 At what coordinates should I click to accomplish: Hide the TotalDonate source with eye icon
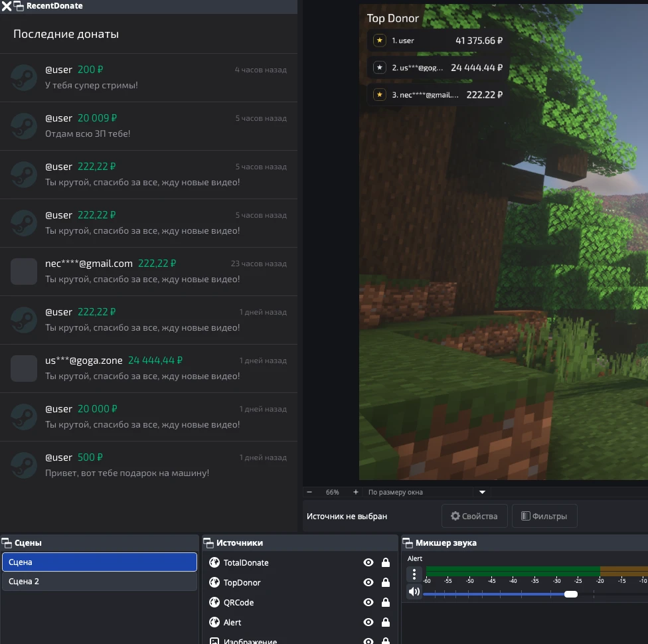368,562
